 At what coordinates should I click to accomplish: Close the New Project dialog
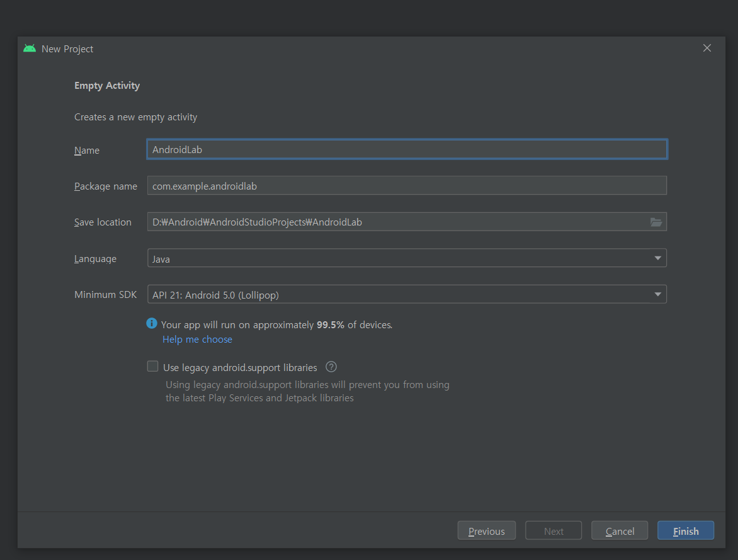pyautogui.click(x=707, y=48)
